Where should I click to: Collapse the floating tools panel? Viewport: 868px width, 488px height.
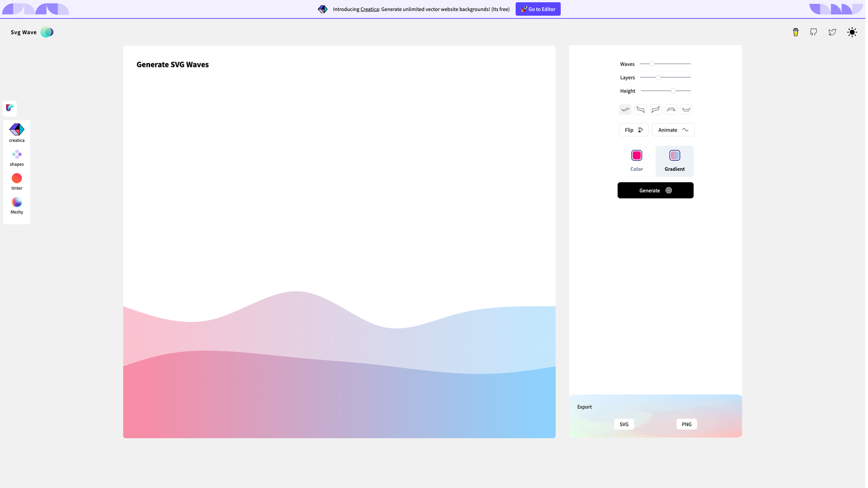(9, 108)
